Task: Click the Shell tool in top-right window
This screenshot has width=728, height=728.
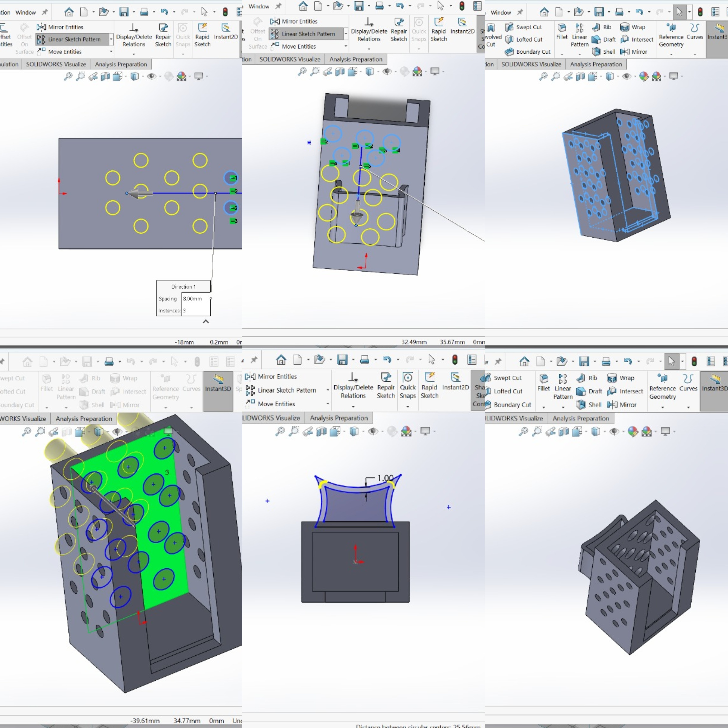Action: click(x=604, y=52)
